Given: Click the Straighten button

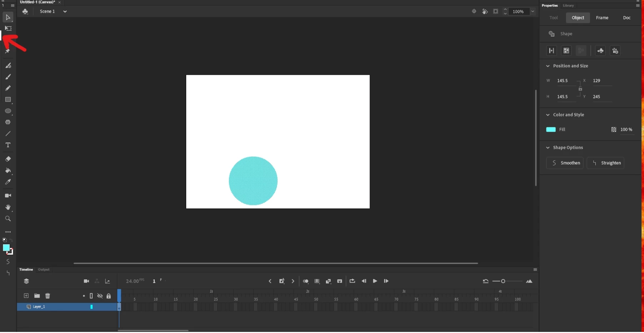Looking at the screenshot, I should 605,163.
